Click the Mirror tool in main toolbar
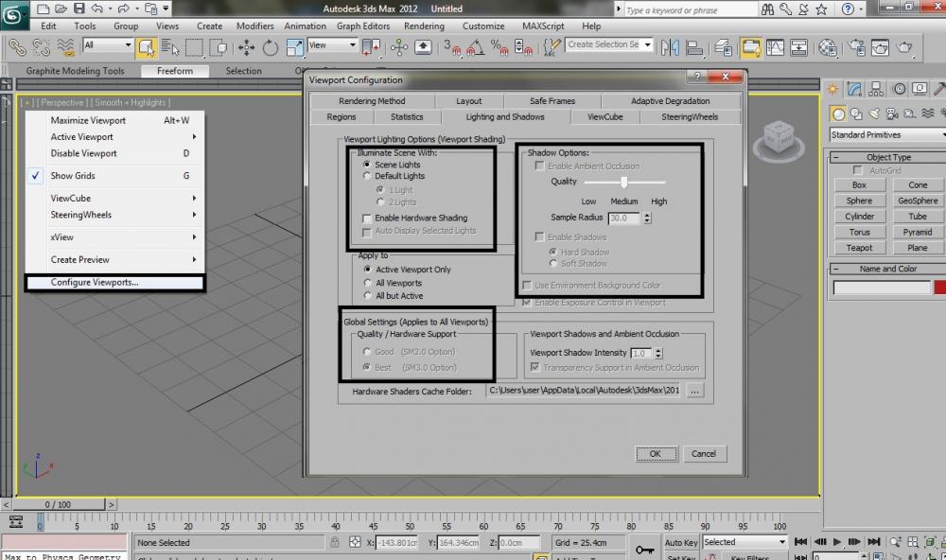The width and height of the screenshot is (946, 560). coord(671,47)
